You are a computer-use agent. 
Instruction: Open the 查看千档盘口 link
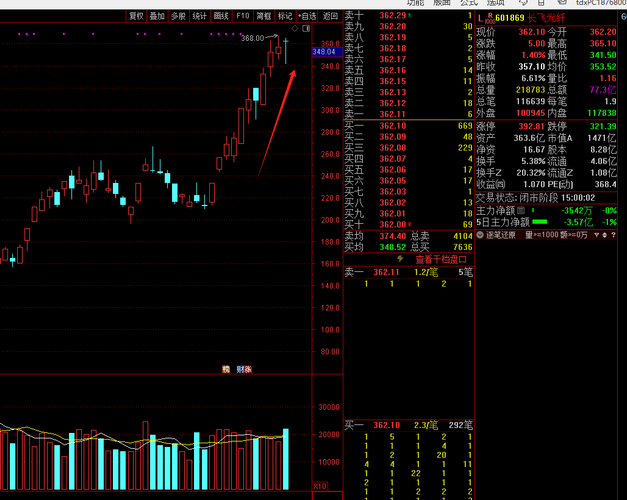pyautogui.click(x=441, y=260)
